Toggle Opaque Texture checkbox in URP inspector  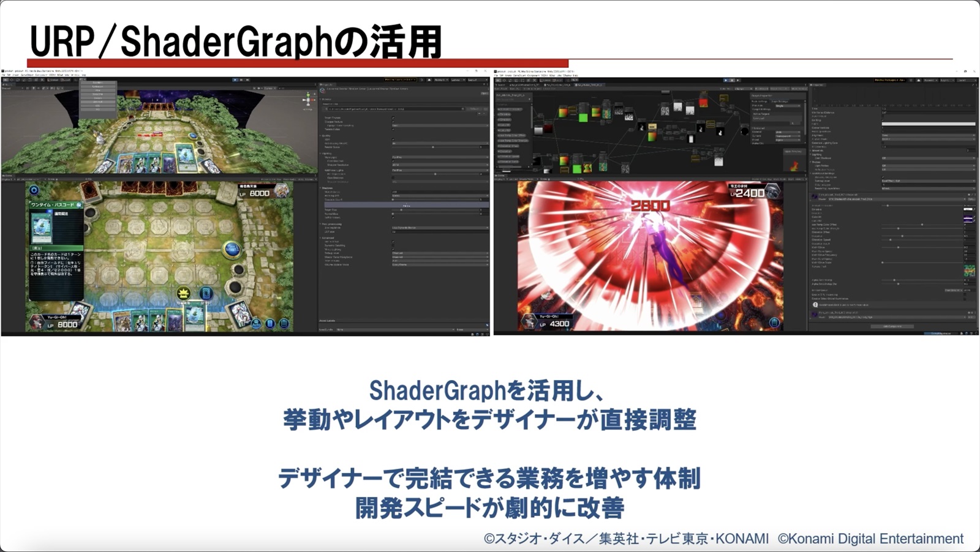tap(393, 122)
